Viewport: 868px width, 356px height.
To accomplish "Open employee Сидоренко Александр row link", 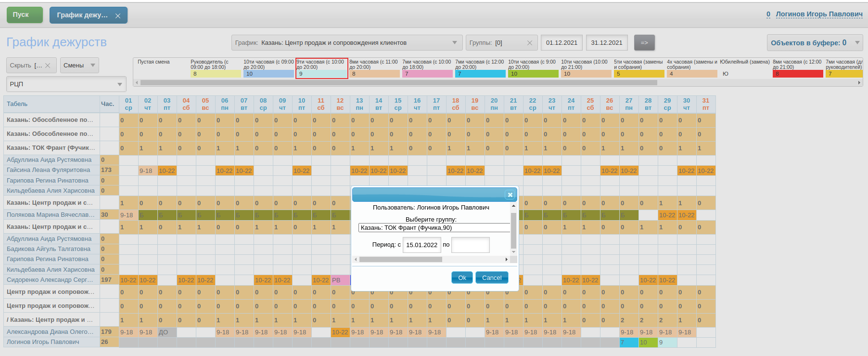I will pyautogui.click(x=50, y=280).
